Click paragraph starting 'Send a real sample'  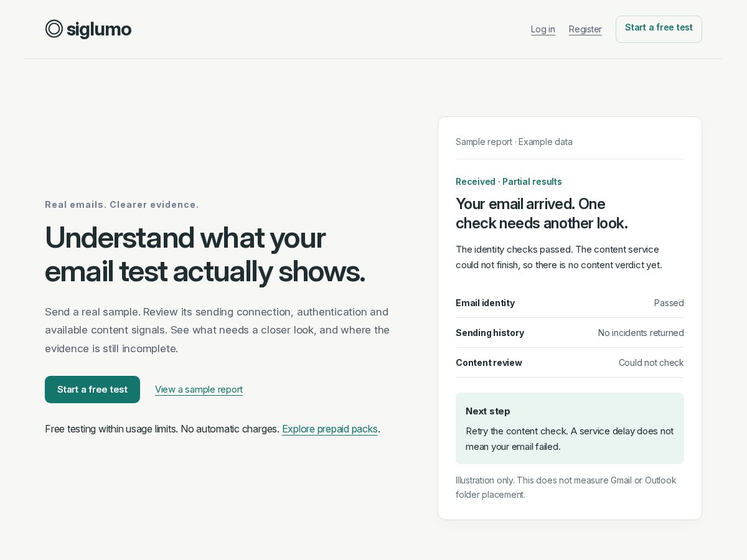[x=217, y=330]
